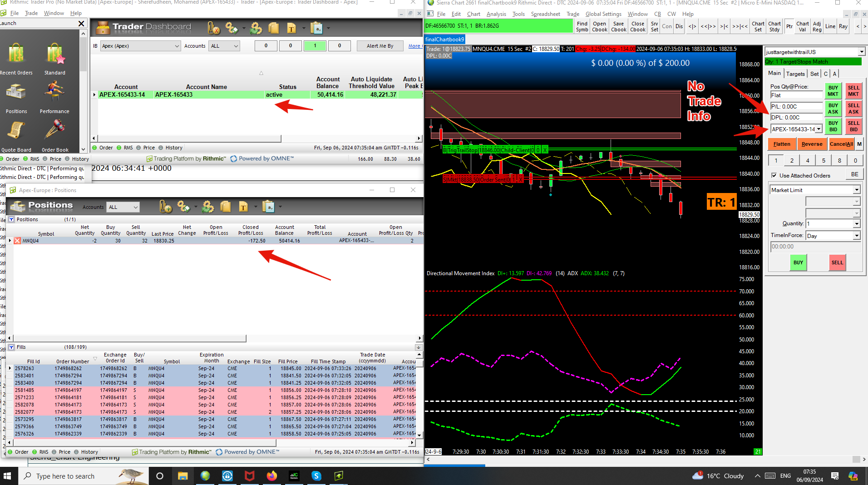Click the T text icon in Positions toolbar
The width and height of the screenshot is (868, 485).
coord(243,207)
